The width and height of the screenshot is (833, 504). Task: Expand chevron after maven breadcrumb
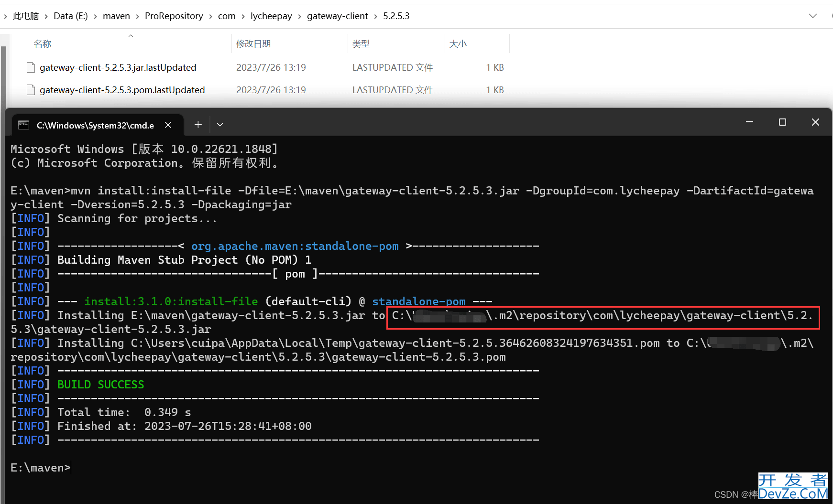pos(137,16)
